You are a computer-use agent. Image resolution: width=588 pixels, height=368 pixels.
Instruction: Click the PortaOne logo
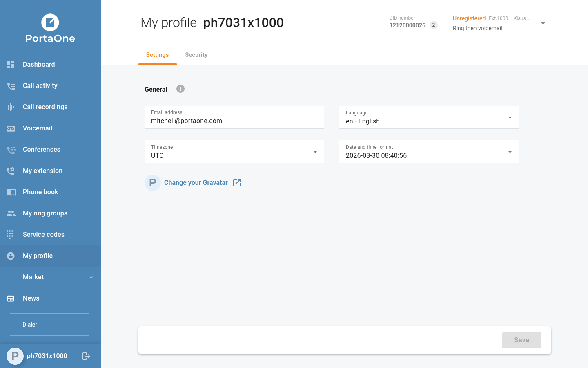coord(50,29)
